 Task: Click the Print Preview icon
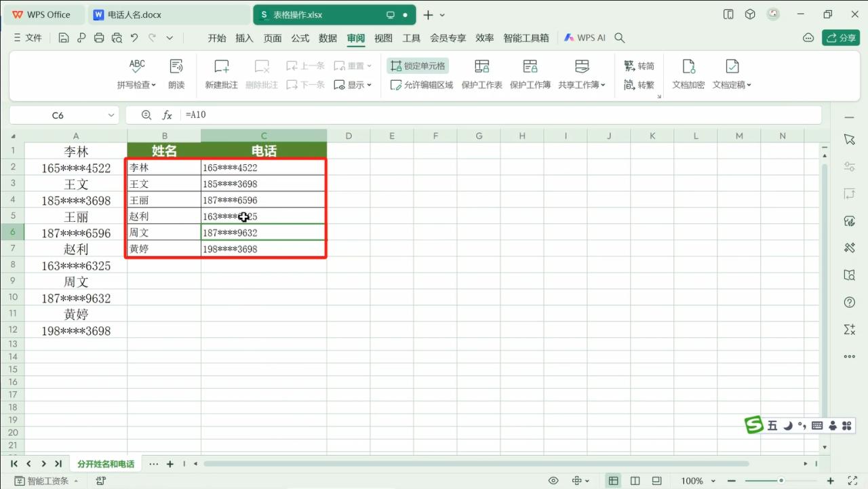117,38
